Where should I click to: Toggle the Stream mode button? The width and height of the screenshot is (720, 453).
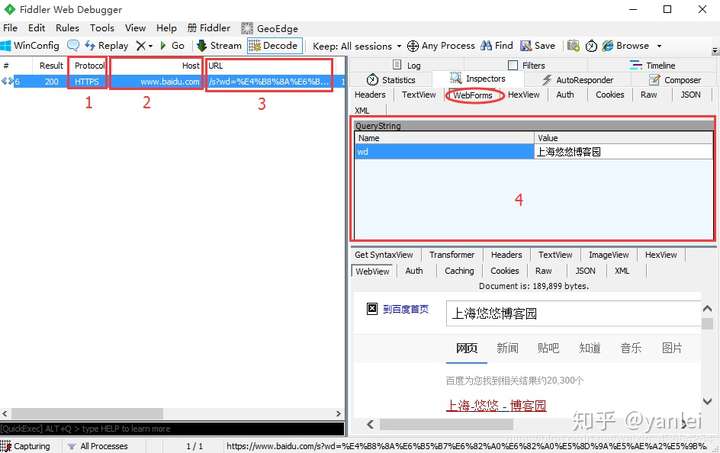(219, 46)
